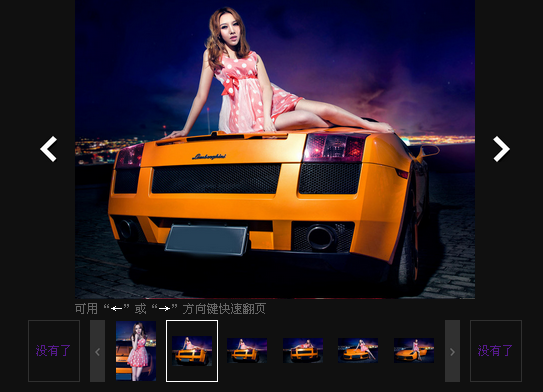543x392 pixels.
Task: Click the gray left chevron beside thumbnails
Action: click(x=97, y=351)
